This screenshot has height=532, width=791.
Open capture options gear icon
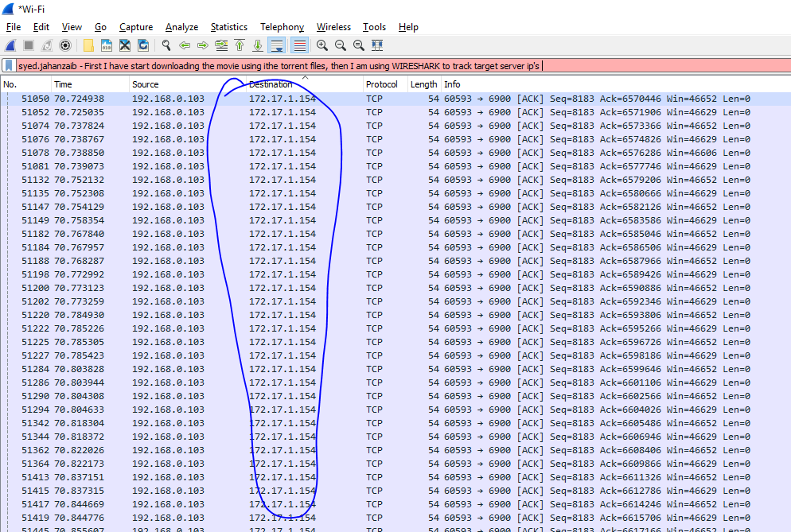tap(65, 45)
